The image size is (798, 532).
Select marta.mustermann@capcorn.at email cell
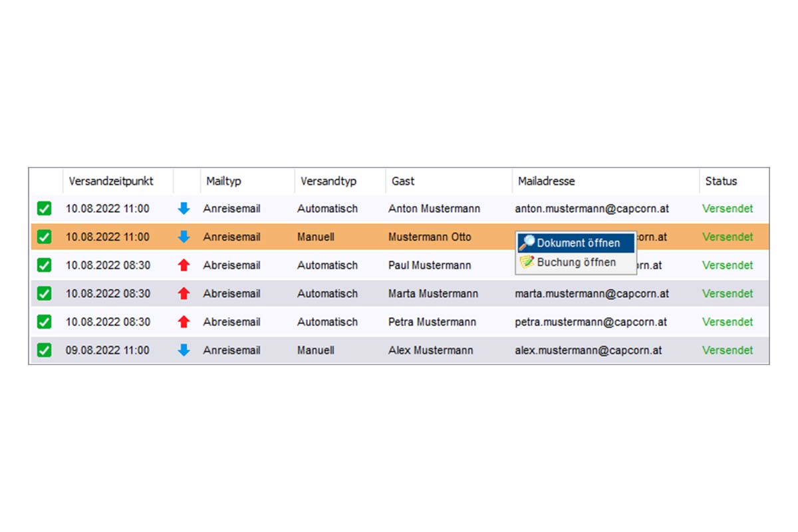point(592,293)
